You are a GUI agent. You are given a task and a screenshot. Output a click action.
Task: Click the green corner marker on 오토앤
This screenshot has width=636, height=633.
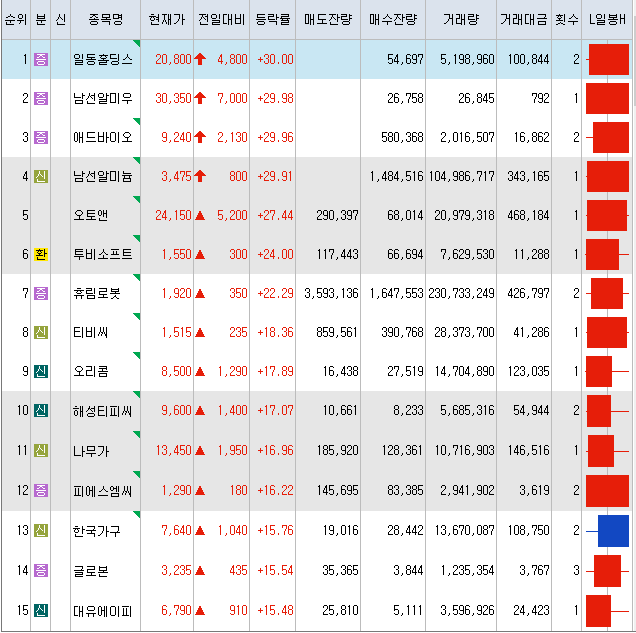pyautogui.click(x=137, y=200)
